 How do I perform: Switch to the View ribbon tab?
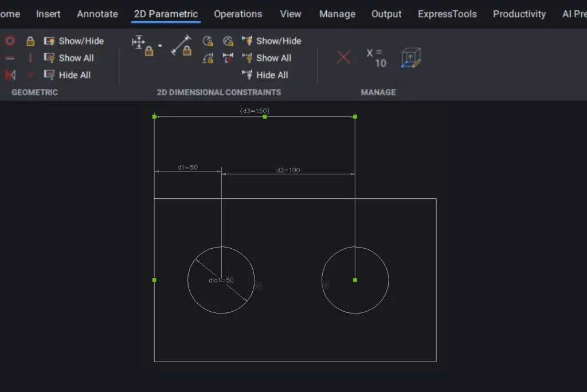click(291, 14)
